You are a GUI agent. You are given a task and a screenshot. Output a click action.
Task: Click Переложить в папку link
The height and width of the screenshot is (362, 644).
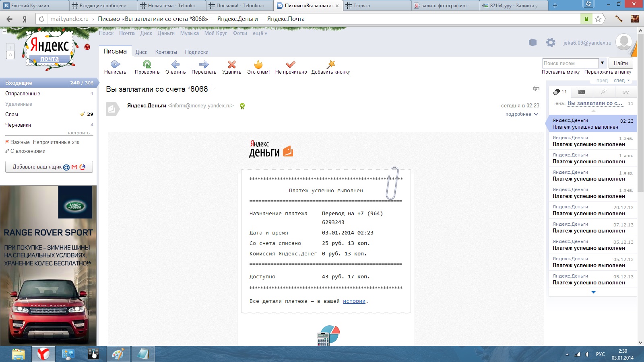[x=608, y=72]
